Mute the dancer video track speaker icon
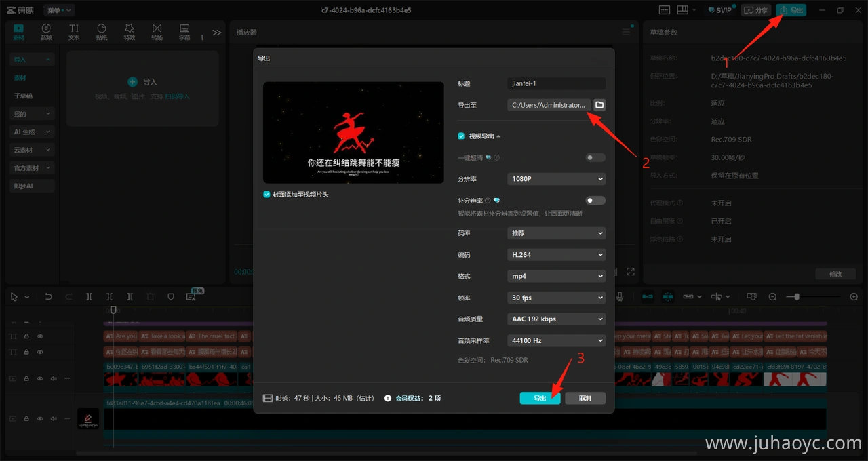 click(54, 378)
